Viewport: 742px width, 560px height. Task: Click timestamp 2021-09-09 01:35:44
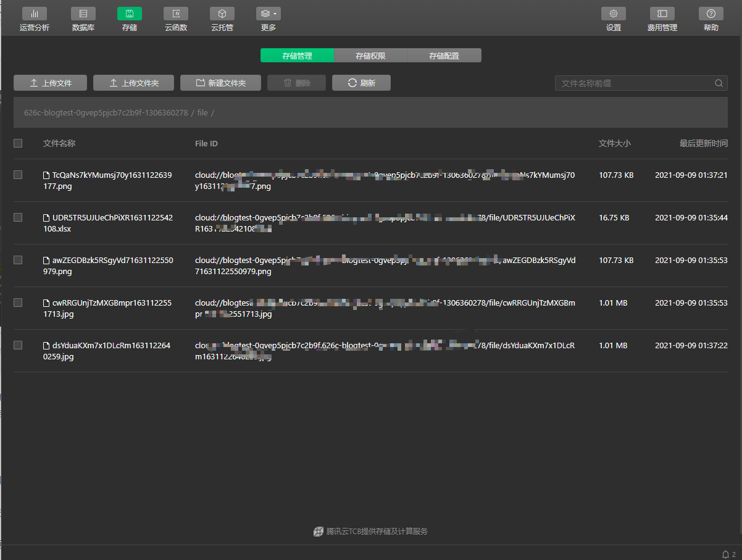tap(691, 218)
